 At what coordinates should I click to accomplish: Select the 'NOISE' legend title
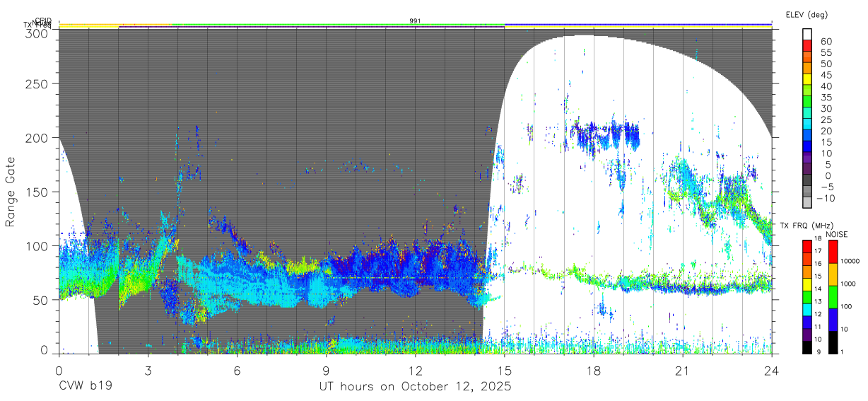click(x=837, y=234)
